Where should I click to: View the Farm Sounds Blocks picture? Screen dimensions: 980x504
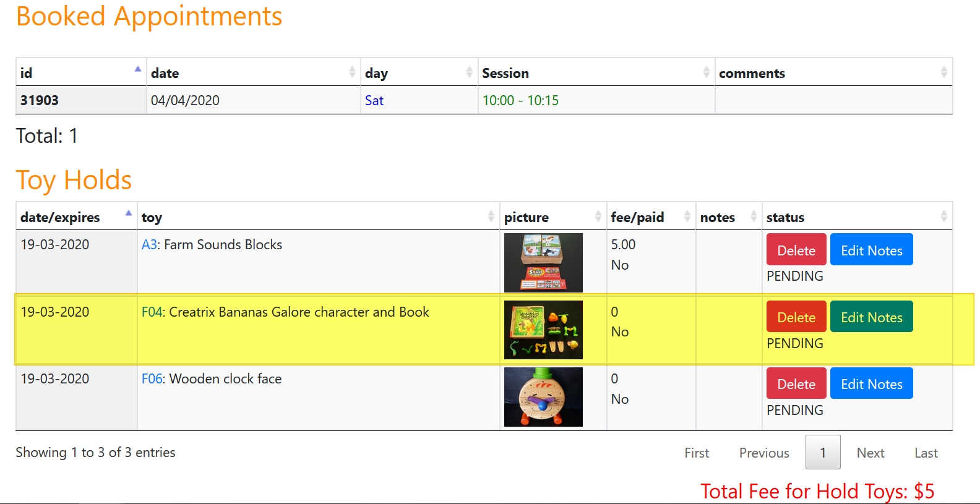tap(543, 262)
